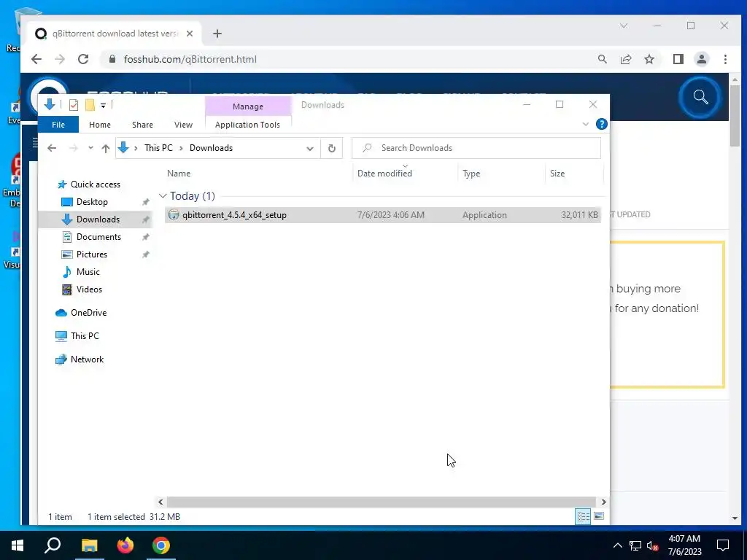The height and width of the screenshot is (560, 747).
Task: Open recent locations dropdown arrow
Action: 90,148
